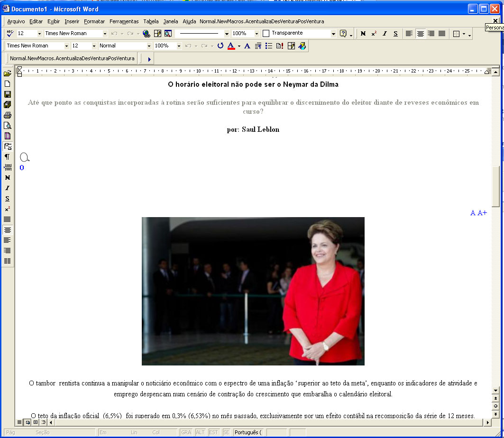Toggle the paragraph marks ¶ button
This screenshot has width=504, height=438.
click(x=7, y=157)
